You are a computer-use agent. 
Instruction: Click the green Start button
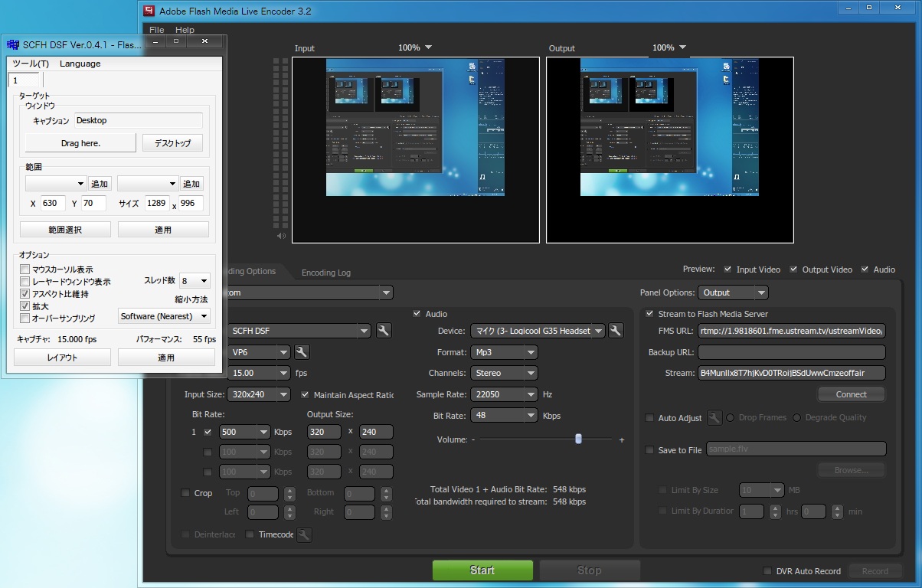tap(482, 570)
